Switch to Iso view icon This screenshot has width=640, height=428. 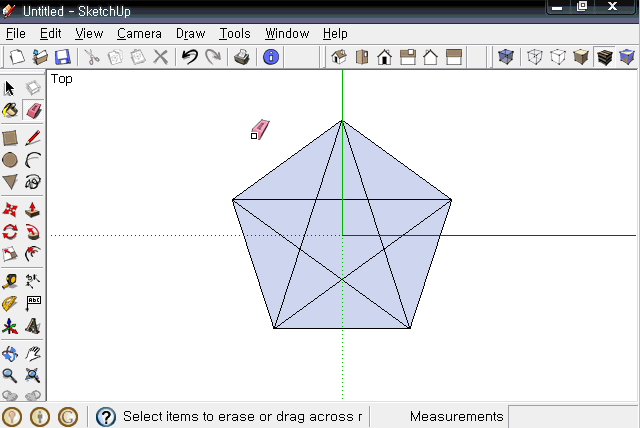tap(339, 57)
